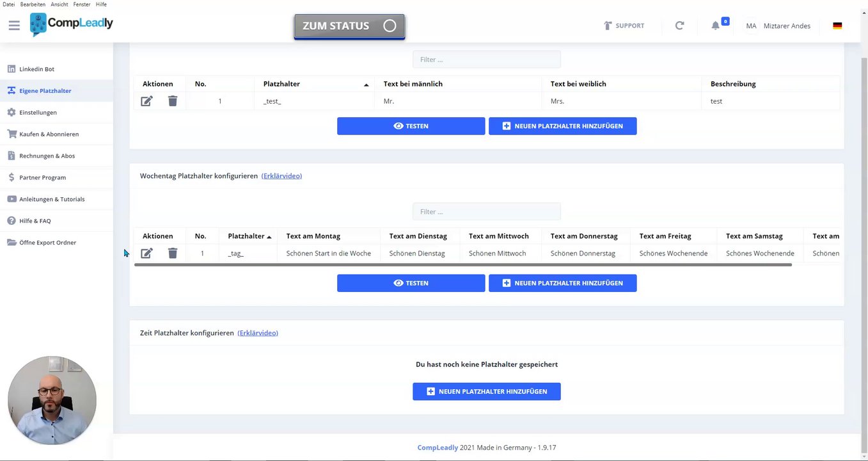The width and height of the screenshot is (868, 461).
Task: Open the hamburger sidebar menu icon
Action: (14, 26)
